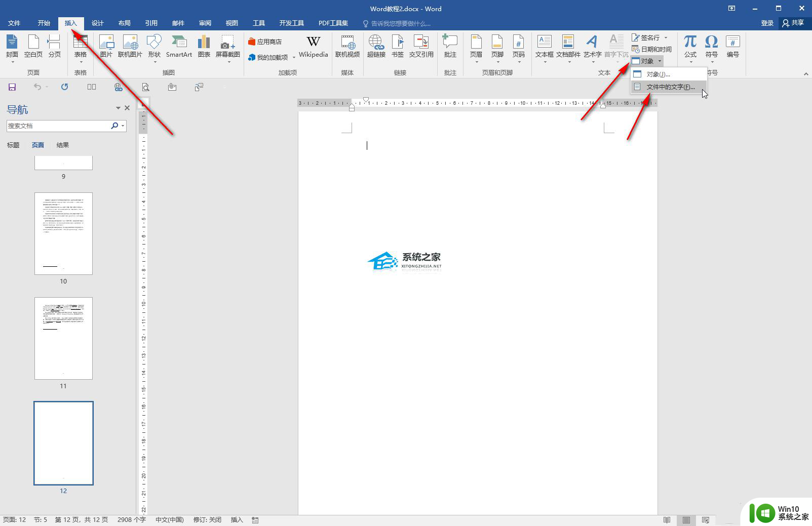Open the Header menu
Screen dimensions: 812x526
point(476,48)
